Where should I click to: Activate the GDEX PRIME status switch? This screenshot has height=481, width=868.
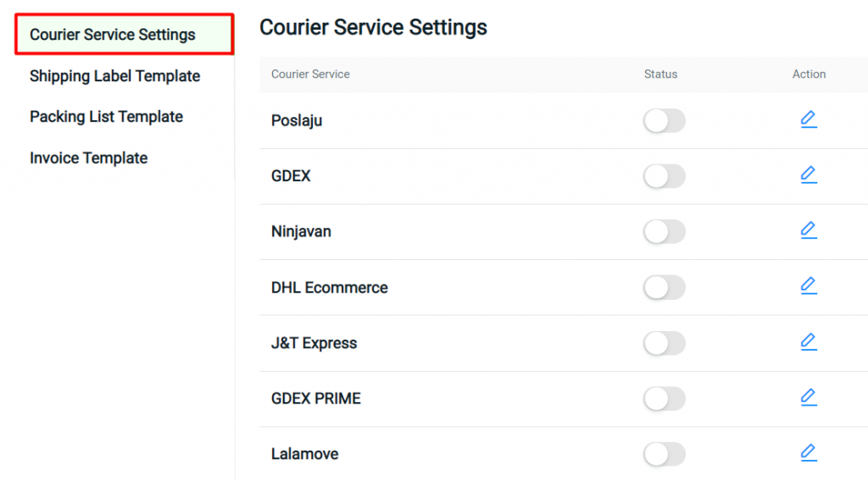click(x=665, y=399)
